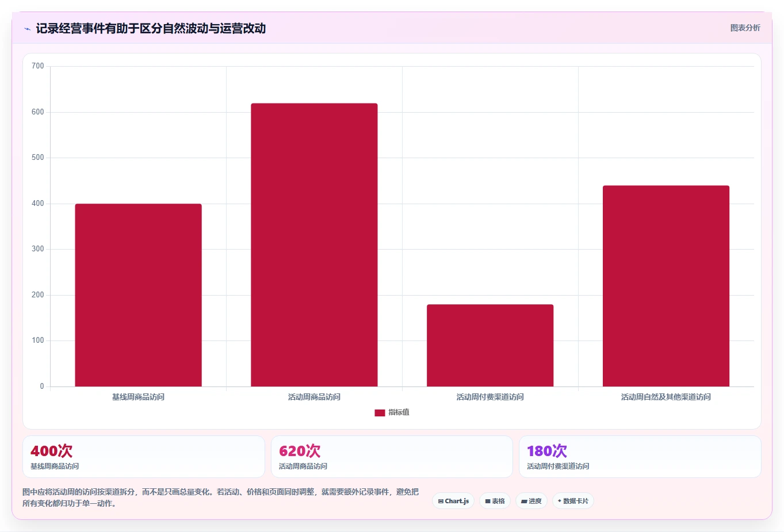
Task: Click the 基线周商品访问 stat card caption
Action: click(x=55, y=466)
